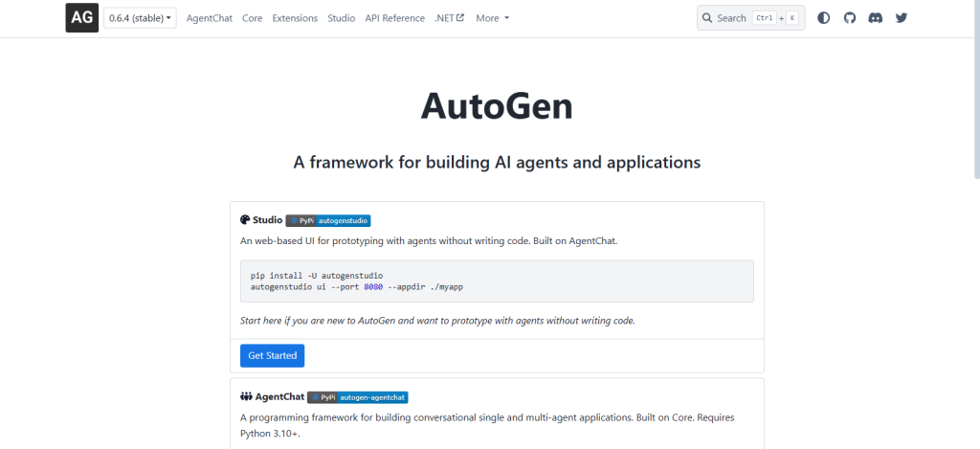This screenshot has height=449, width=980.
Task: Click the AgentChat people icon
Action: 246,396
